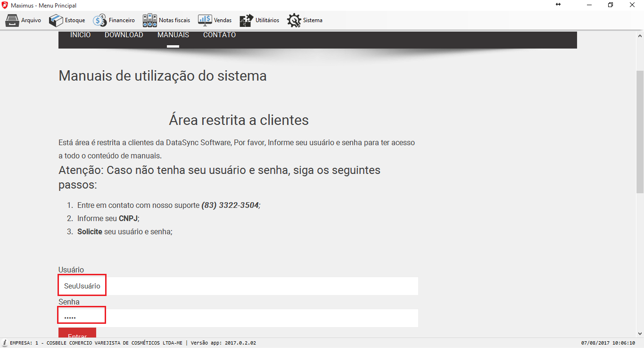Open the Sistema menu label

313,20
